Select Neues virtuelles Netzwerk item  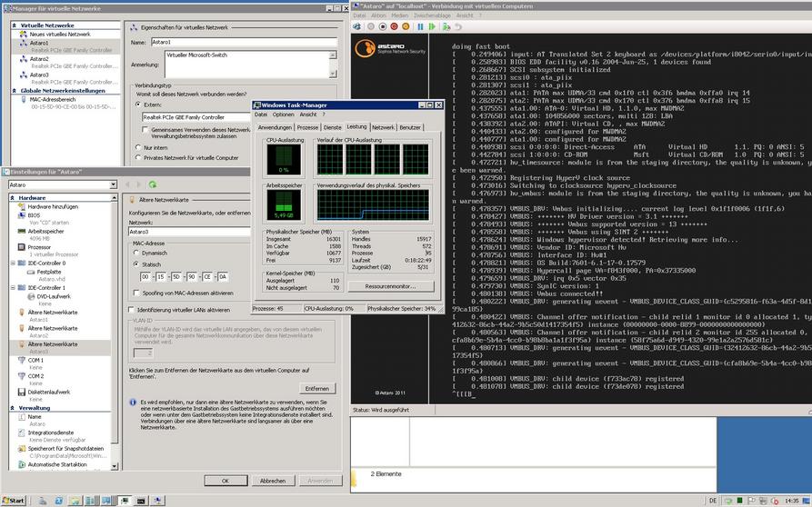click(x=56, y=34)
